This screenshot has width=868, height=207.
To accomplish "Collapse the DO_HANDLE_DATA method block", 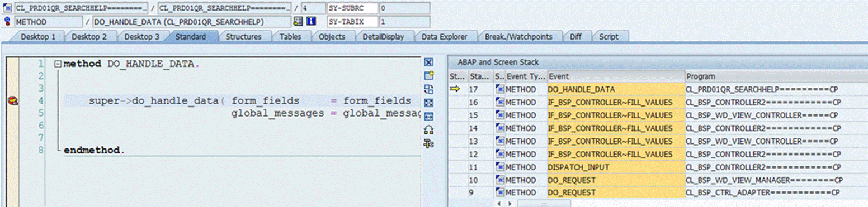I will click(x=57, y=64).
